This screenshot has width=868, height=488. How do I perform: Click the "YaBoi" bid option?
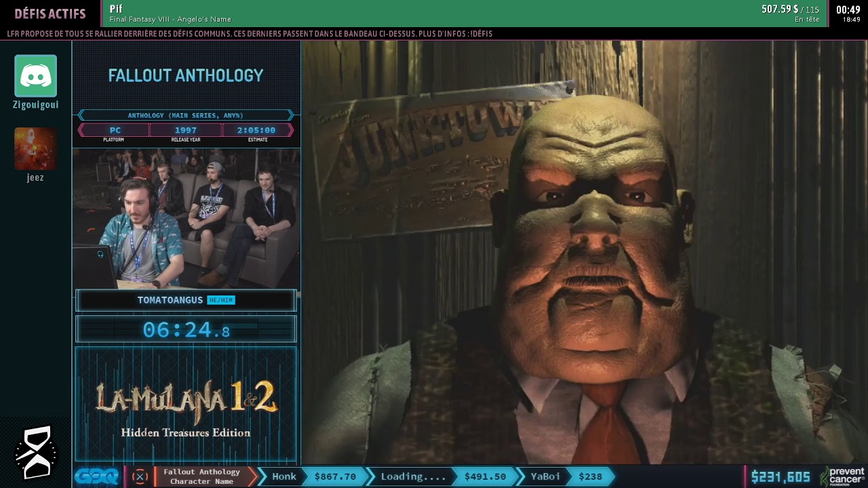coord(545,476)
